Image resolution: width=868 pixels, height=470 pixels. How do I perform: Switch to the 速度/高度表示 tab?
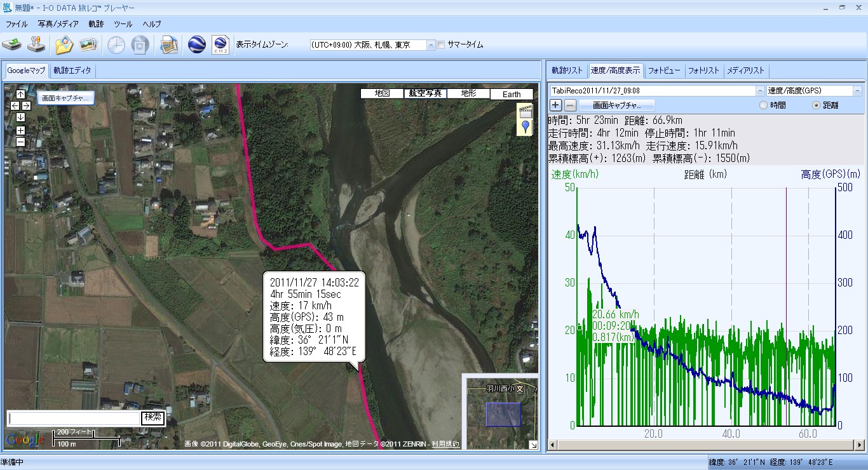(615, 70)
